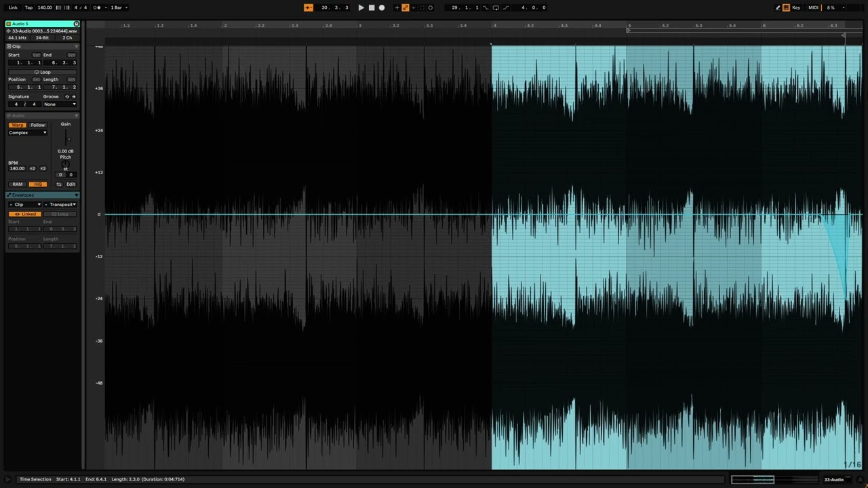868x488 pixels.
Task: Click the Re-enable Automation icon
Action: coord(414,7)
